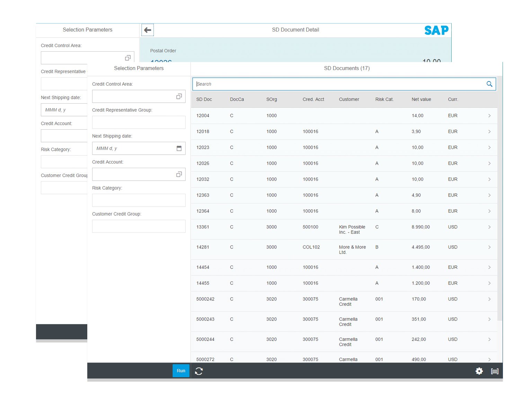Open value help for Credit Control Area in back window
Viewport: 532px width, 400px height.
[128, 58]
